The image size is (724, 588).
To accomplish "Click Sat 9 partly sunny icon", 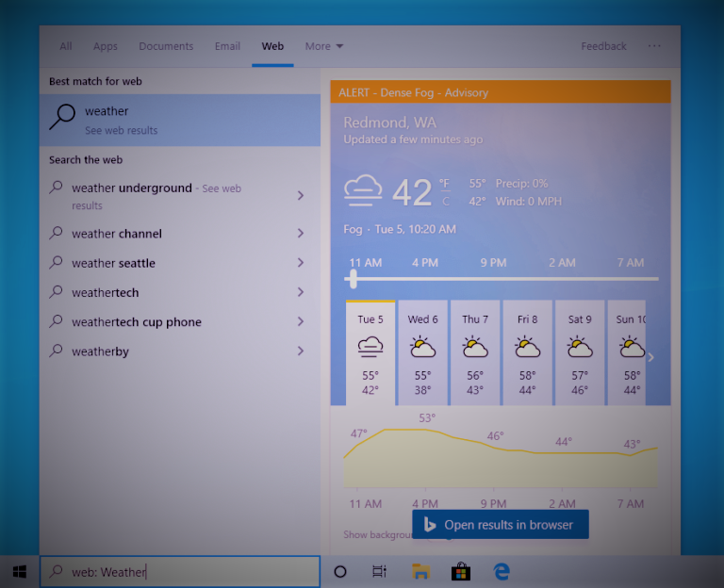I will pyautogui.click(x=580, y=347).
